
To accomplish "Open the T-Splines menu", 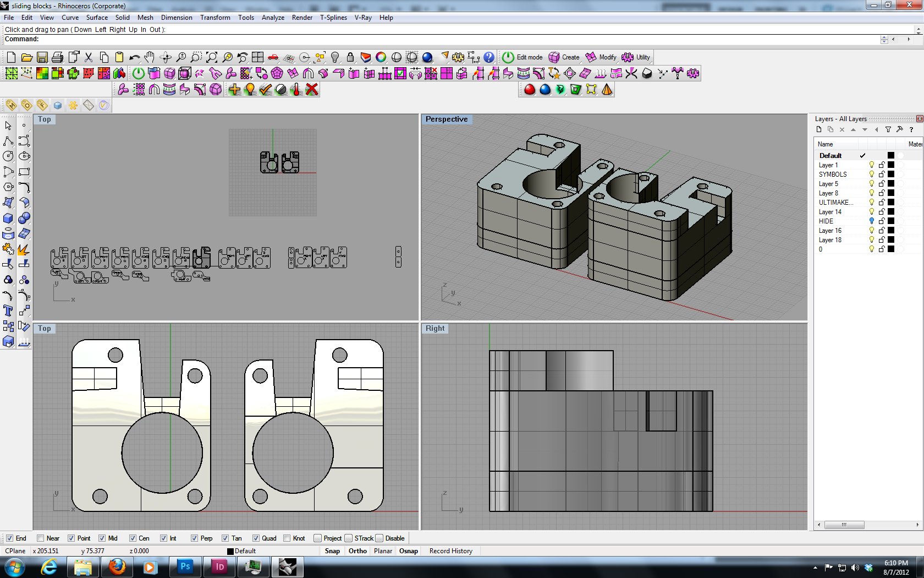I will click(333, 18).
